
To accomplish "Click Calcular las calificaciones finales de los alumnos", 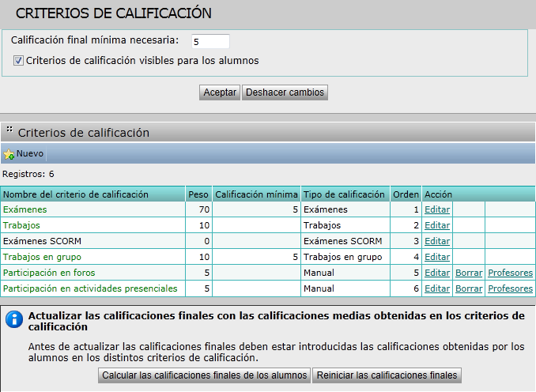I will click(x=205, y=375).
